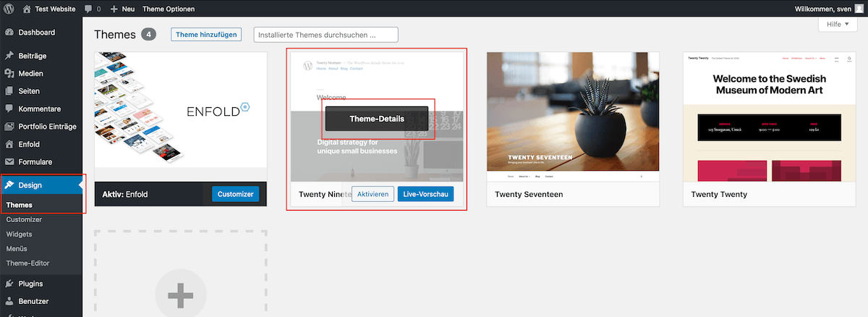Open Widgets submenu entry
This screenshot has height=317, width=868.
[19, 234]
